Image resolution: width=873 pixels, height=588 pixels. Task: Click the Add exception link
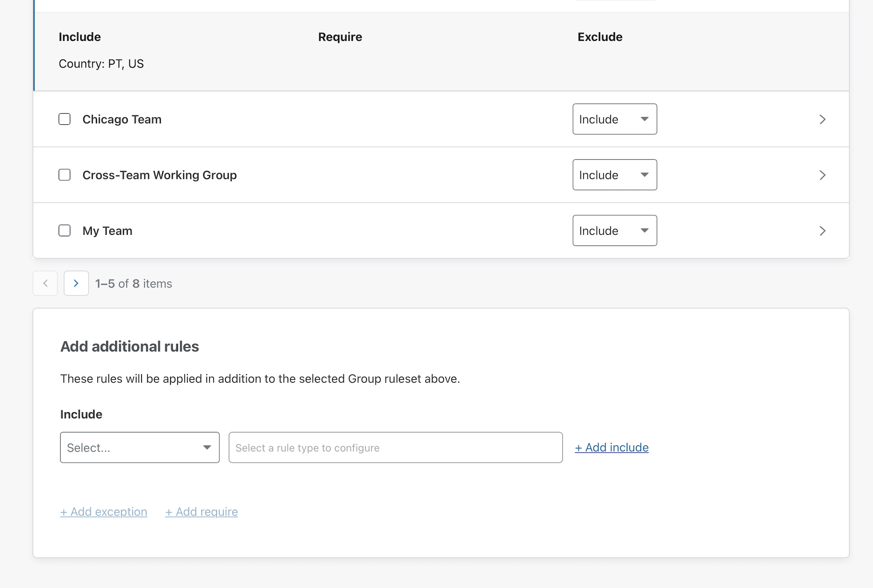point(104,512)
